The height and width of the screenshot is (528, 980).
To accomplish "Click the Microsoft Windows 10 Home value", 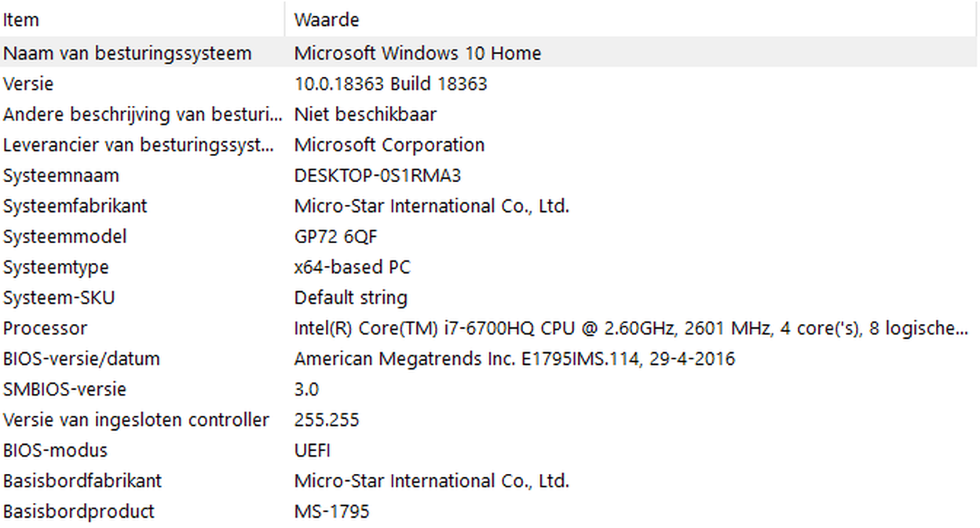I will coord(418,53).
